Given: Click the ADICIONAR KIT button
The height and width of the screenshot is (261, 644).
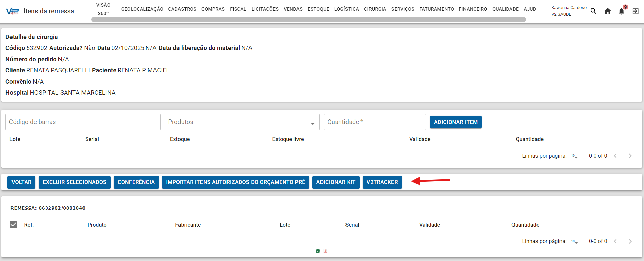Looking at the screenshot, I should [x=335, y=182].
